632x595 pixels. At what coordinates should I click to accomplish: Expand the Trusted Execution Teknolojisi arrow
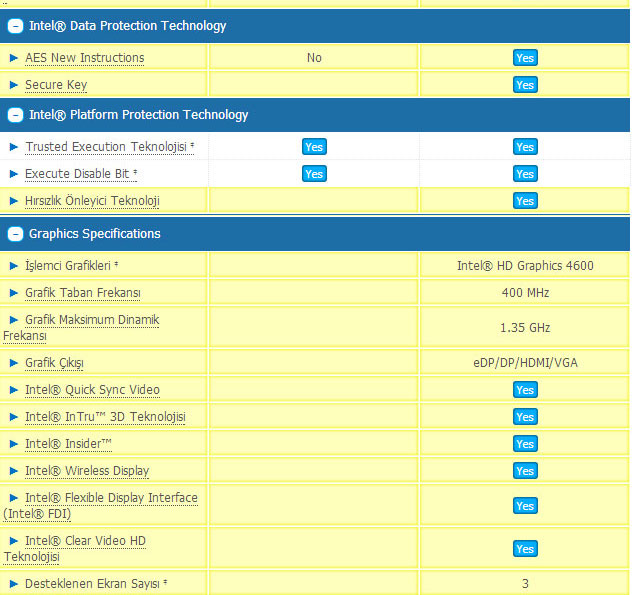tap(14, 147)
